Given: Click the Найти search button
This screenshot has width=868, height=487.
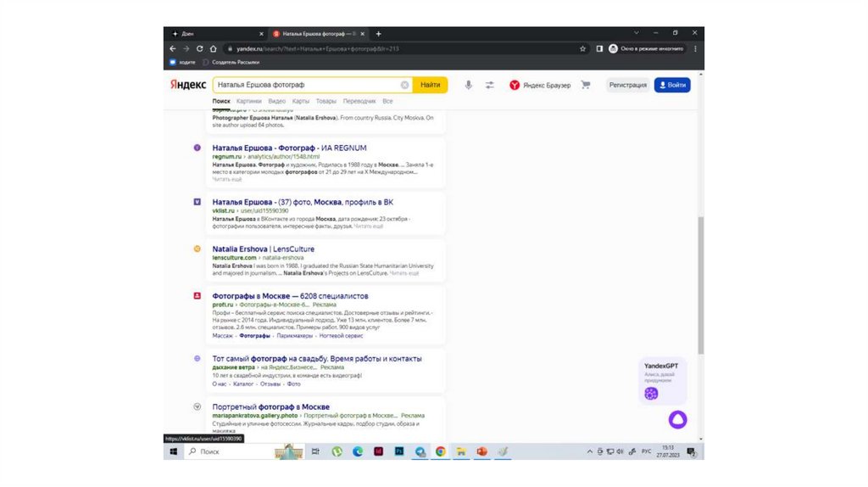Looking at the screenshot, I should pos(430,85).
